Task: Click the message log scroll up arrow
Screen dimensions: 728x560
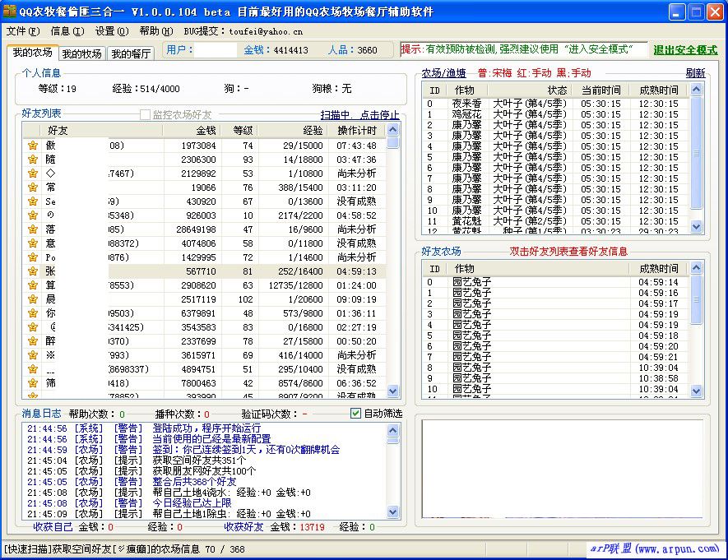Action: pos(392,430)
